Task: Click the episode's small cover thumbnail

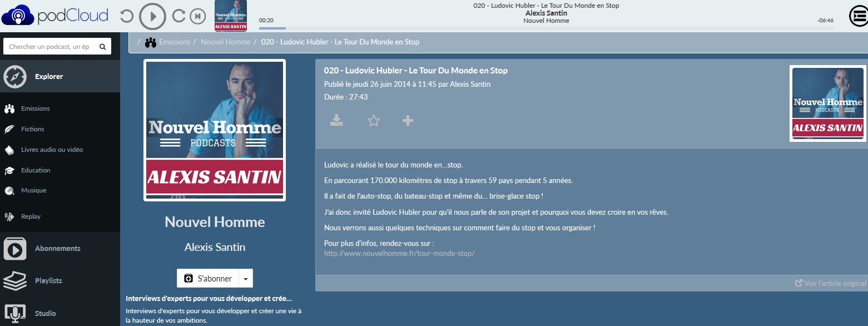Action: click(827, 103)
